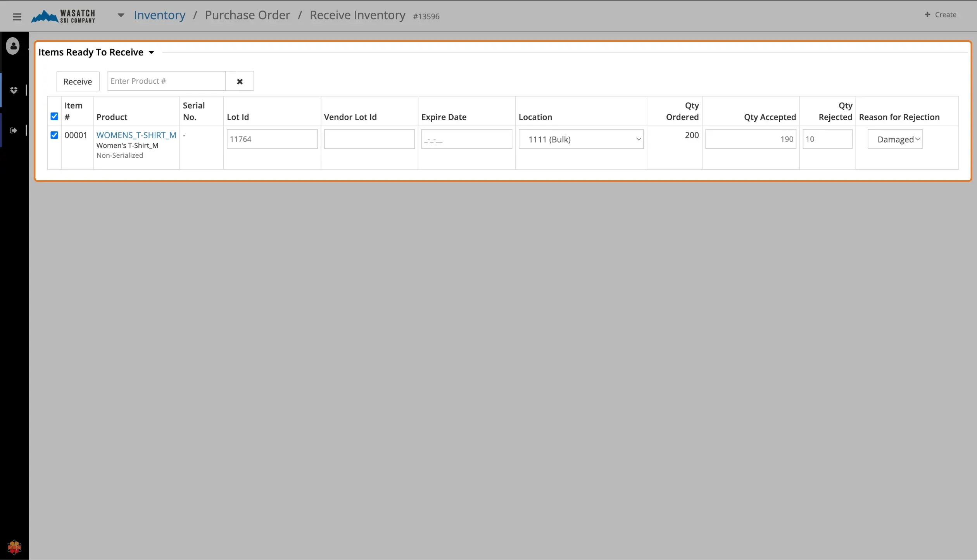Click the Expire Date input field

click(x=466, y=139)
